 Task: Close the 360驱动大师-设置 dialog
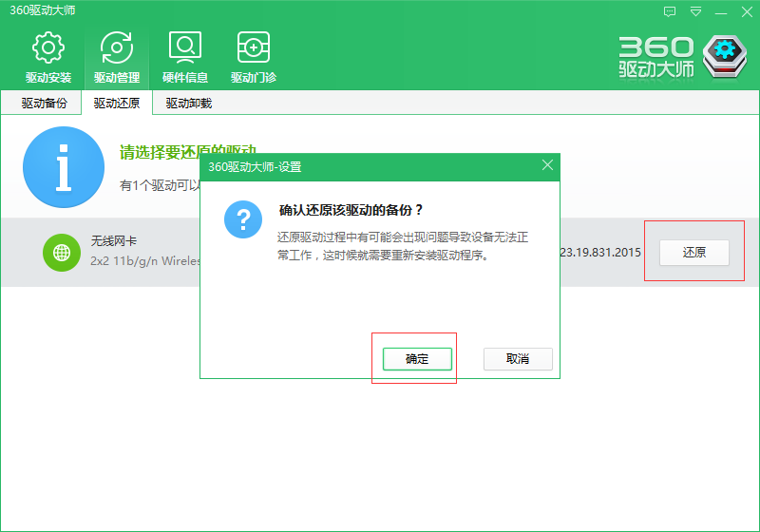548,165
